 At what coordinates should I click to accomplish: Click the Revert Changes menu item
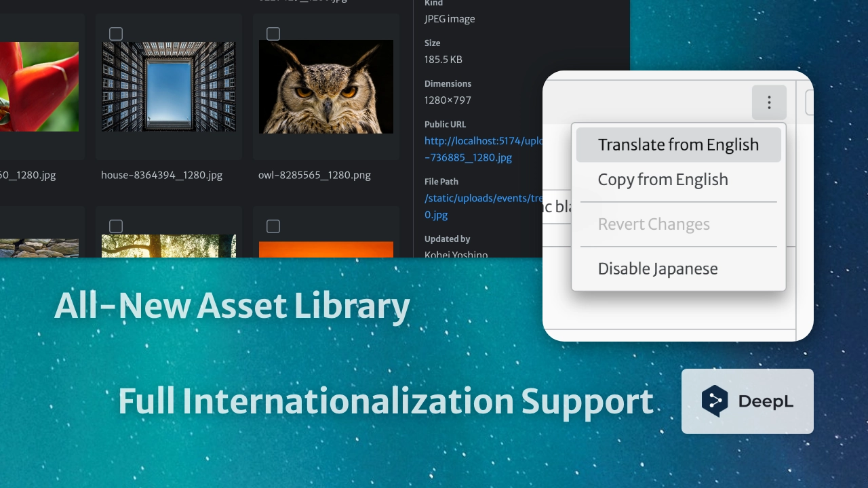[x=653, y=224]
